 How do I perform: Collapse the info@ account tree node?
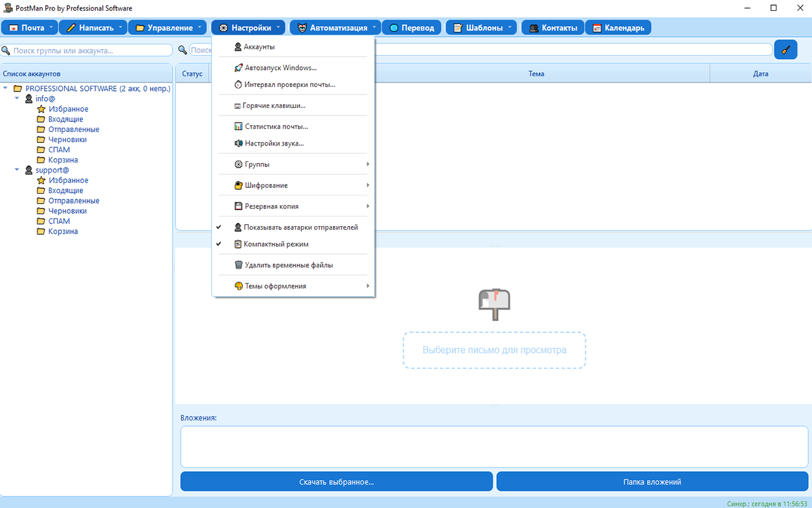tap(17, 98)
